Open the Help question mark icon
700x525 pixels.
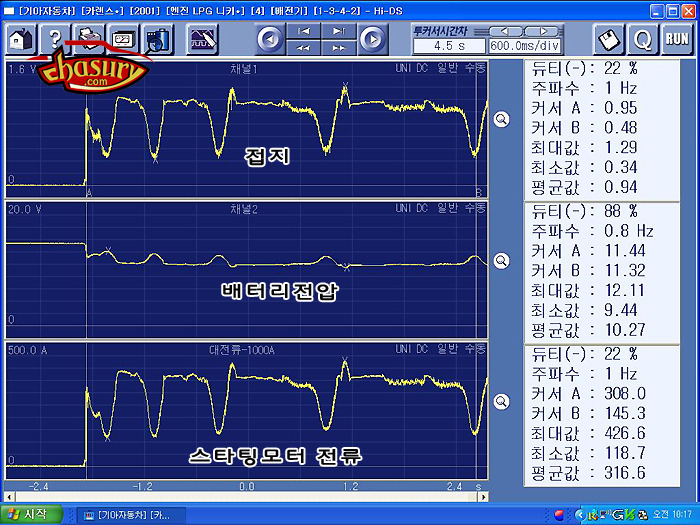(x=55, y=39)
